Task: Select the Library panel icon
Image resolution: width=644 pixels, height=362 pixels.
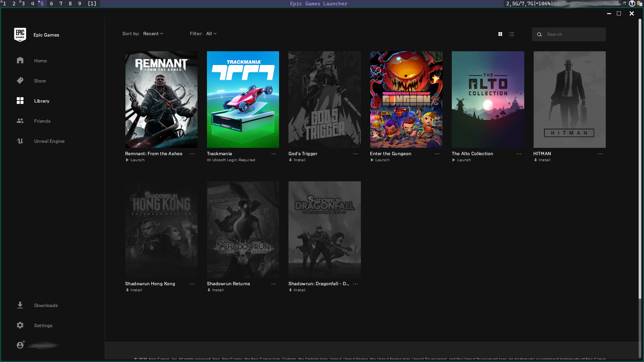Action: 20,100
